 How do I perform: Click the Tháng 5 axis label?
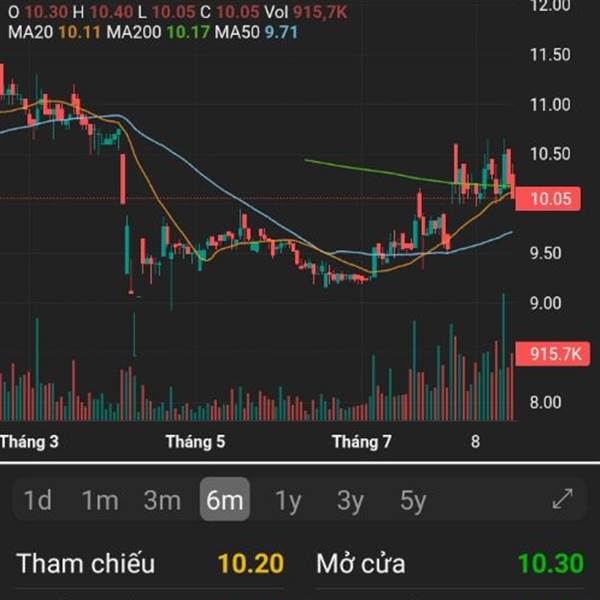coord(195,442)
